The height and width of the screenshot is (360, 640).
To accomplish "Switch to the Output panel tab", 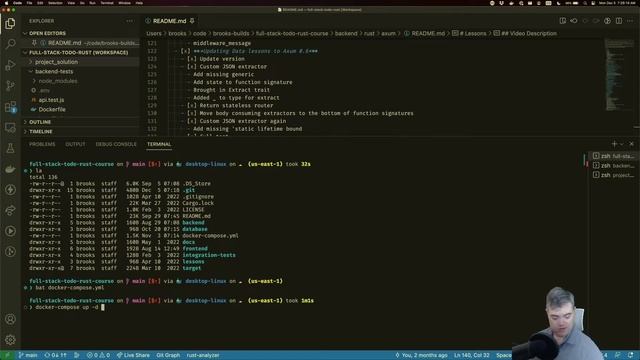I will (76, 144).
